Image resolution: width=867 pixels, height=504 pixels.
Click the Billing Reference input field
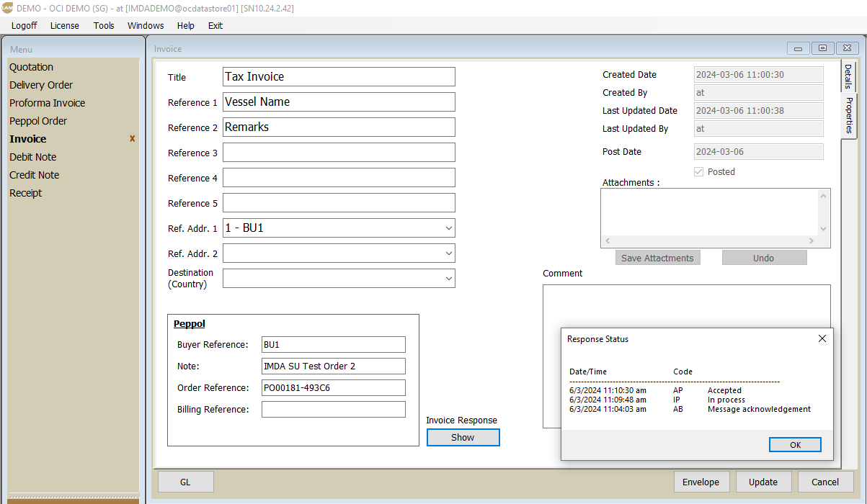[x=333, y=410]
